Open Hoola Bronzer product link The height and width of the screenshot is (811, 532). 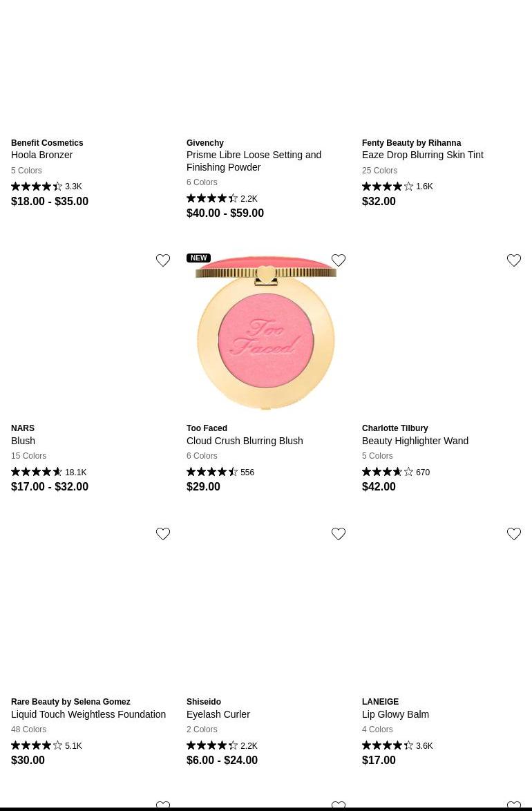point(41,155)
